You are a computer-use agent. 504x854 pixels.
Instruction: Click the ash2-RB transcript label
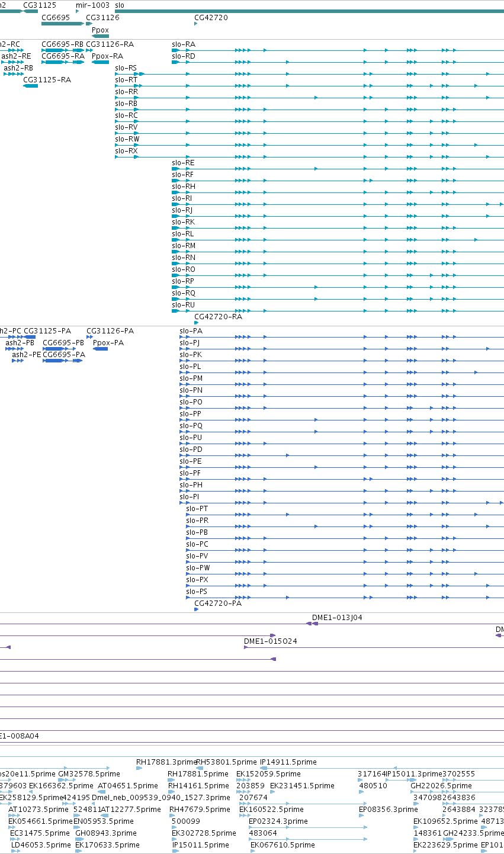tap(18, 68)
